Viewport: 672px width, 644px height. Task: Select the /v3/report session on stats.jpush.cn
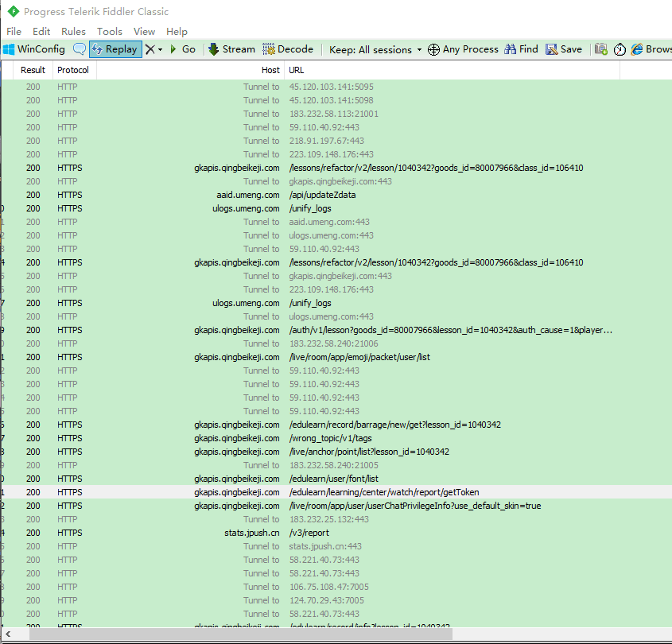tap(337, 533)
